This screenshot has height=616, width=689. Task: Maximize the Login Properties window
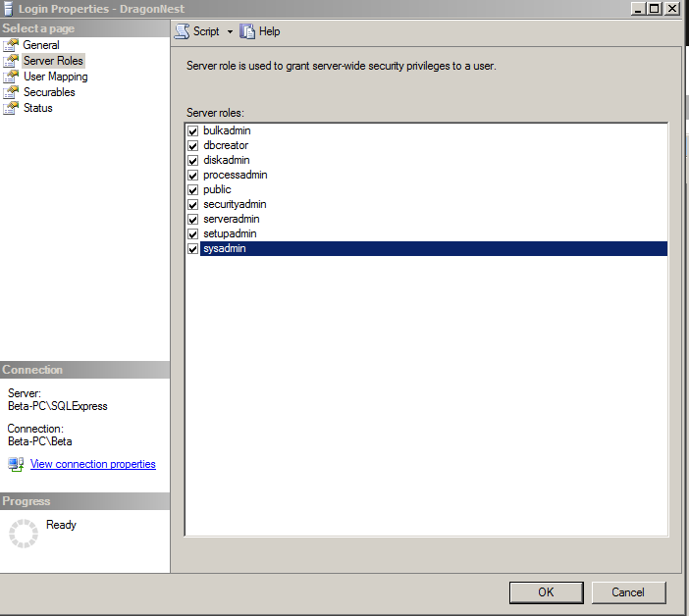click(x=655, y=9)
